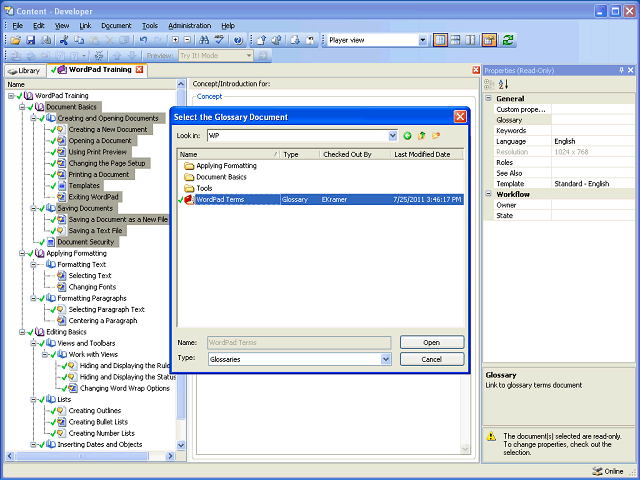Sort by Checked Out By column
This screenshot has width=640, height=480.
(355, 154)
